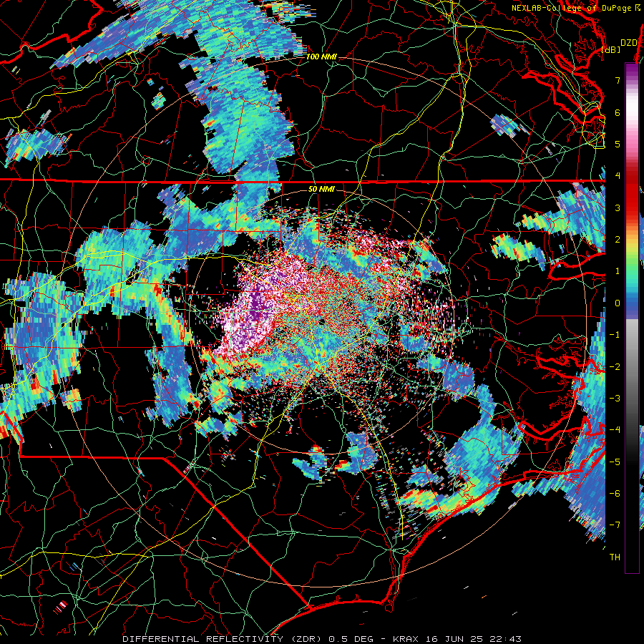Select the Differential Reflectivity (ZDR) caption at the bottom

point(322,639)
